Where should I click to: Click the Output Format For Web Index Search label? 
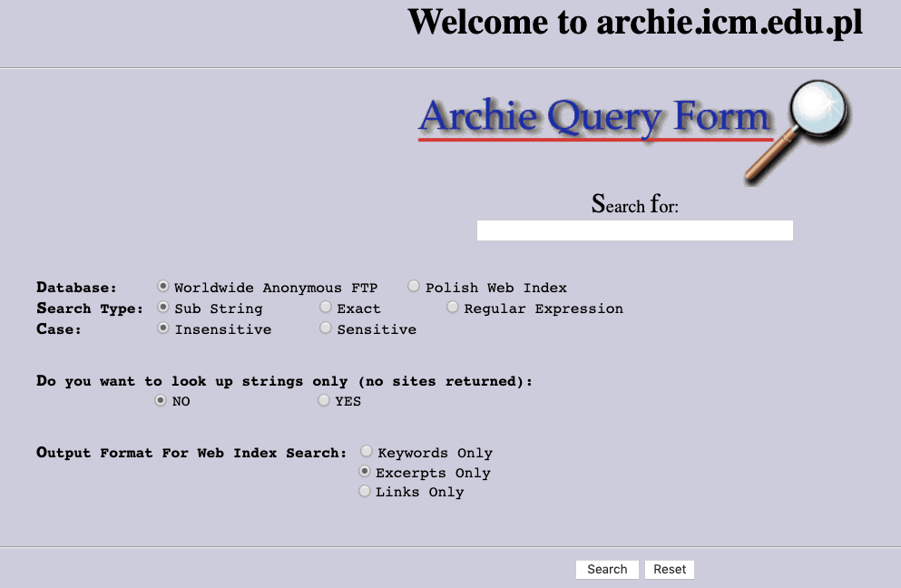tap(191, 452)
